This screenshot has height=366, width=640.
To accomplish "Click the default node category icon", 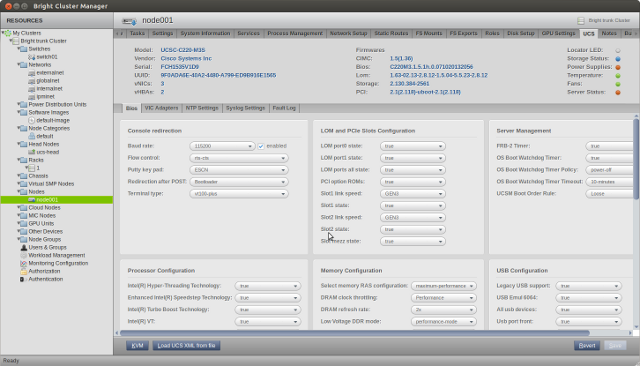I will [31, 136].
